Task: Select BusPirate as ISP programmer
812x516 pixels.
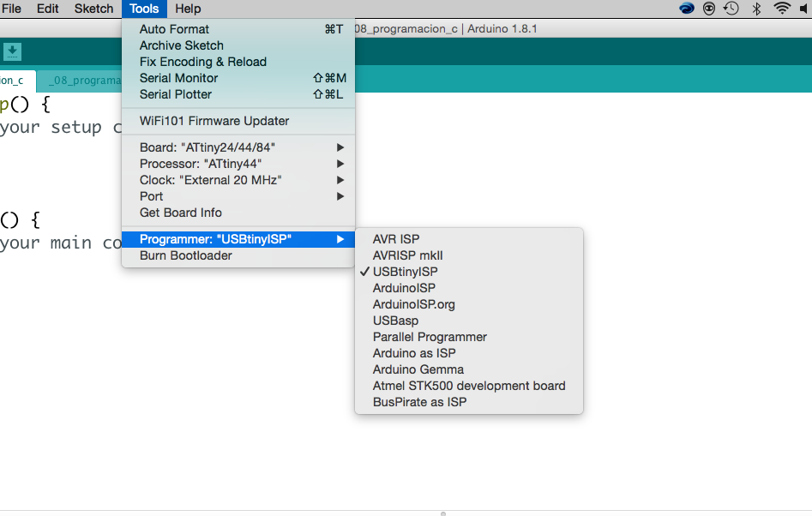Action: 469,402
